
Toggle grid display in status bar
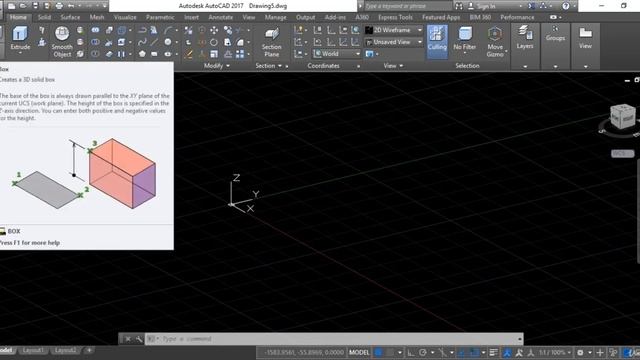[x=379, y=352]
